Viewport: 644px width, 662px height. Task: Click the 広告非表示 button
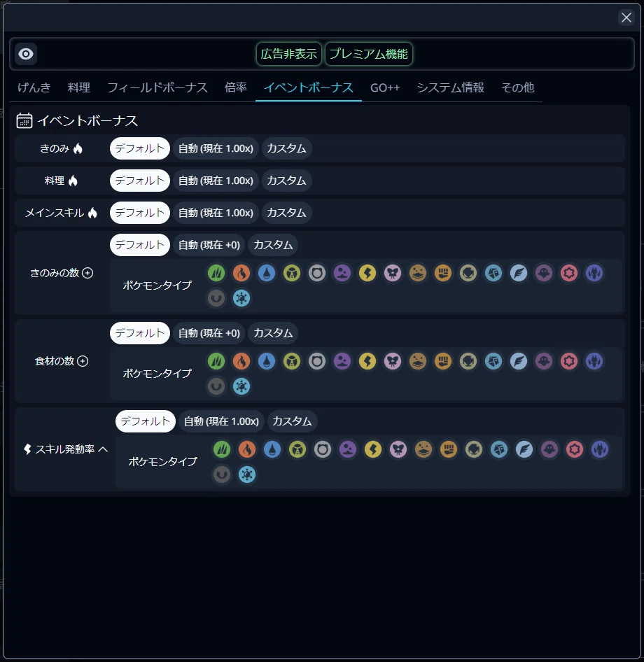pyautogui.click(x=289, y=54)
